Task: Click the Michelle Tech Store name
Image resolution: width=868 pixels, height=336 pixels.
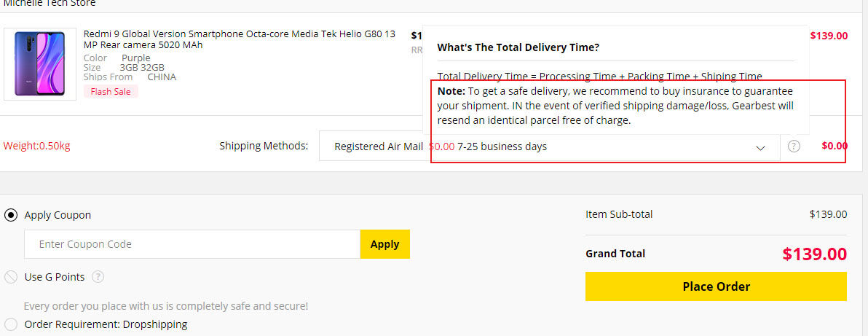Action: click(x=50, y=4)
